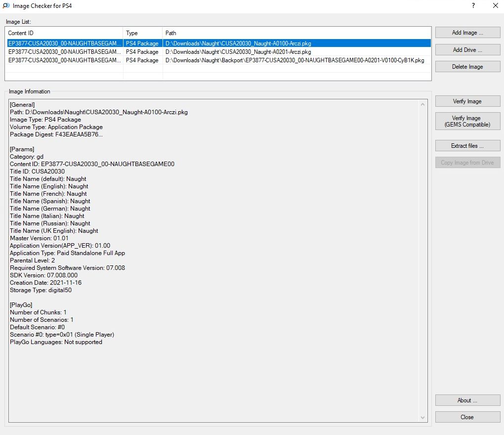This screenshot has width=504, height=435.
Task: Click the Package Digest line F43EAEAA5B76...
Action: pos(56,134)
